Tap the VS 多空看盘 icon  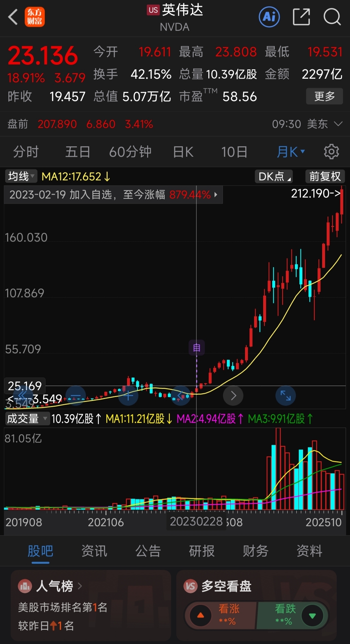191,586
